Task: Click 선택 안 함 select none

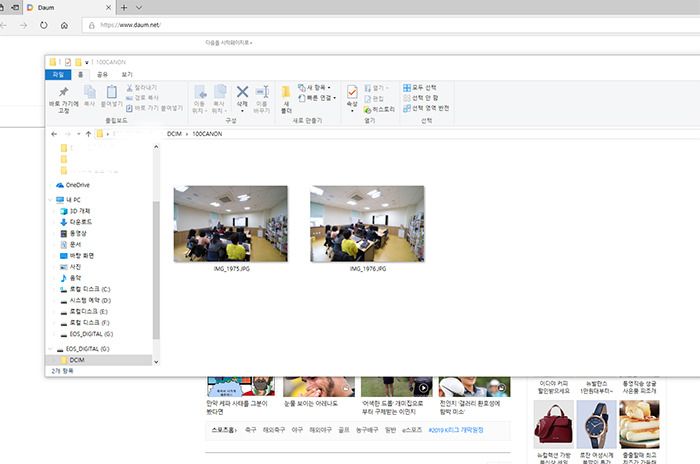Action: (x=421, y=98)
